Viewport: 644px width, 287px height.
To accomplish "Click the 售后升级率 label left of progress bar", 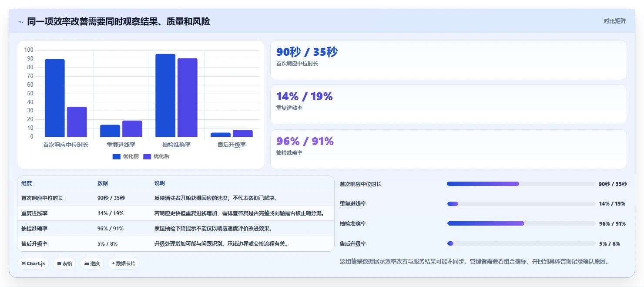I will pos(353,244).
